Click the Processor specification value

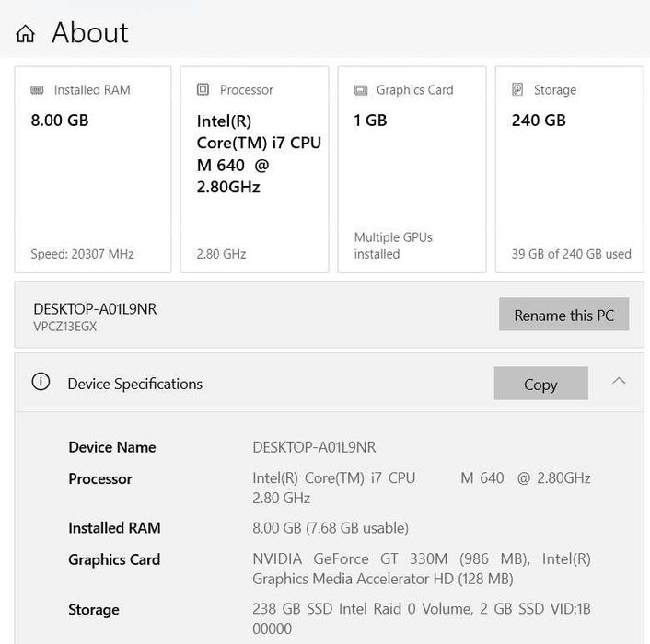421,479
